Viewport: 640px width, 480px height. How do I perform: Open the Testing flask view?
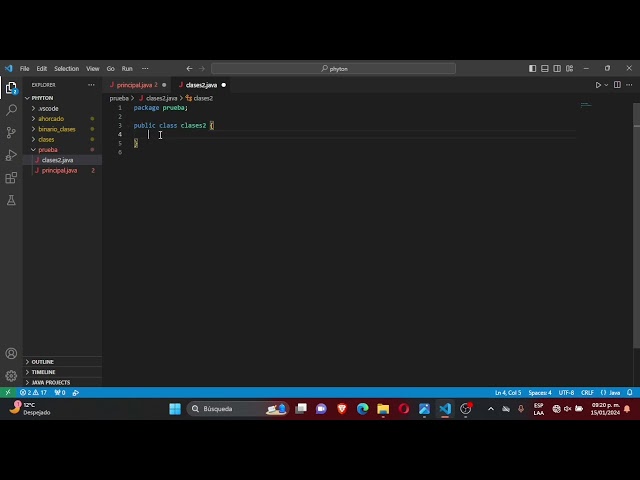click(x=11, y=200)
